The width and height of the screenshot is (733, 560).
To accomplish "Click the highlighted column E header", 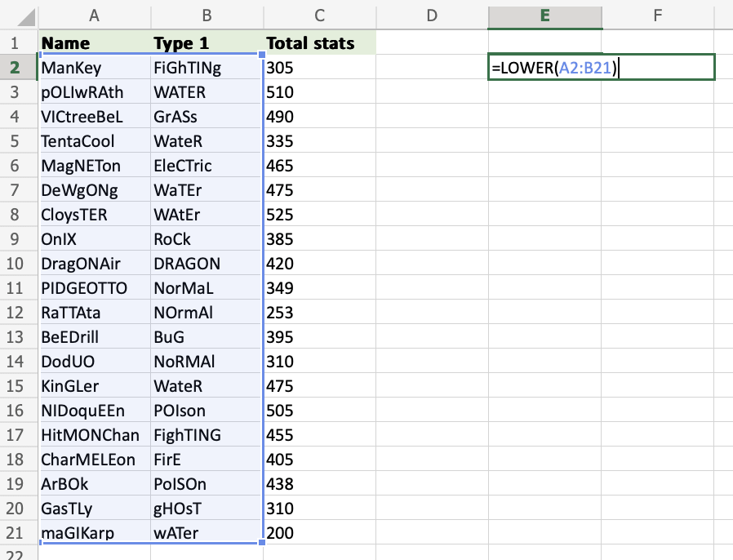I will coord(544,15).
